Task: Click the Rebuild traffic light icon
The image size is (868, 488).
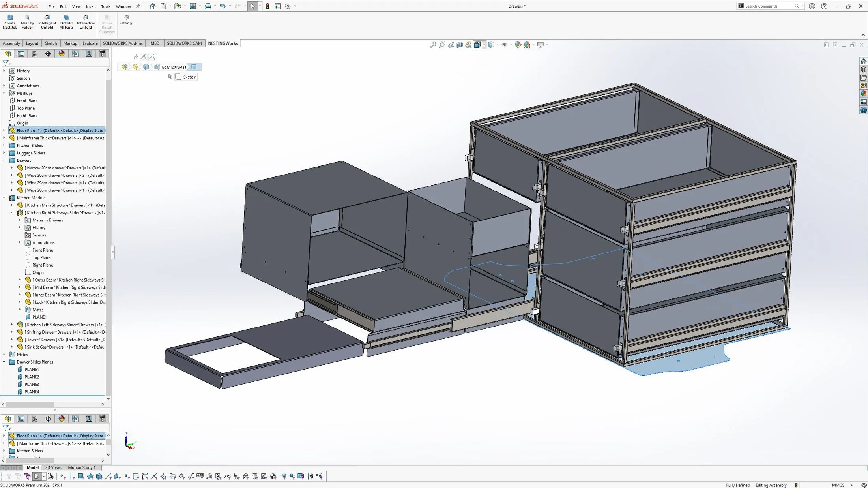Action: click(x=268, y=6)
